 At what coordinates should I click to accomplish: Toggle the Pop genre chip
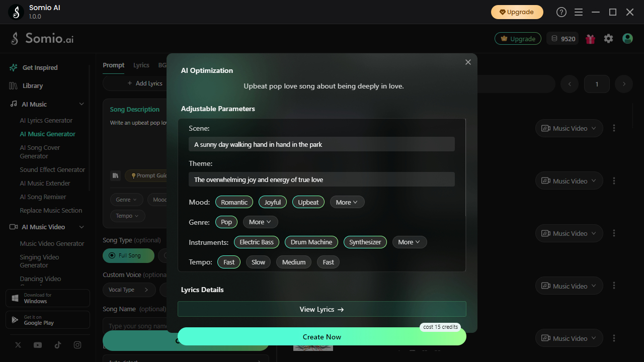pyautogui.click(x=226, y=222)
